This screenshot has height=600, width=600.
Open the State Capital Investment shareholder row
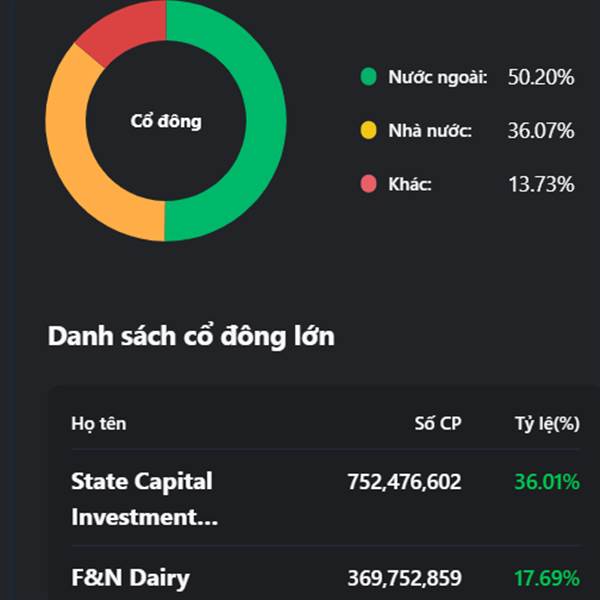click(x=142, y=499)
